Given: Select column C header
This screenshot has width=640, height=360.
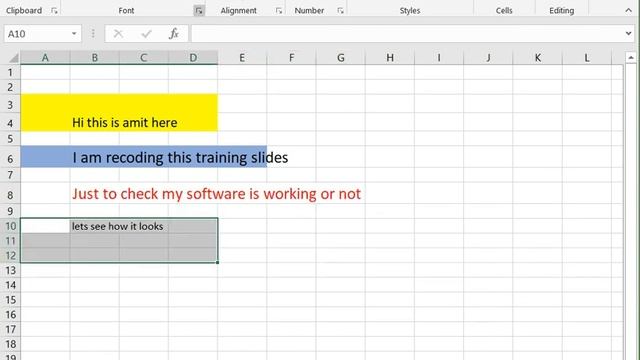Looking at the screenshot, I should click(x=144, y=58).
